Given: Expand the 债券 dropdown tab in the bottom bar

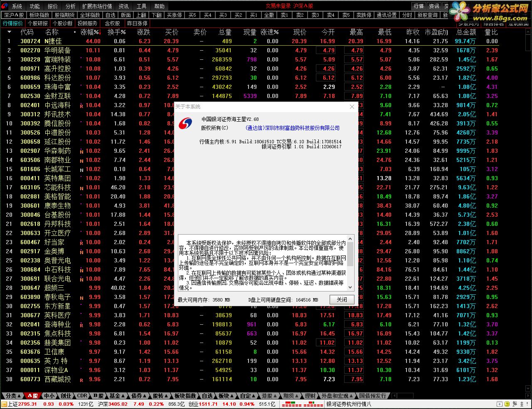Looking at the screenshot, I should pyautogui.click(x=139, y=396).
